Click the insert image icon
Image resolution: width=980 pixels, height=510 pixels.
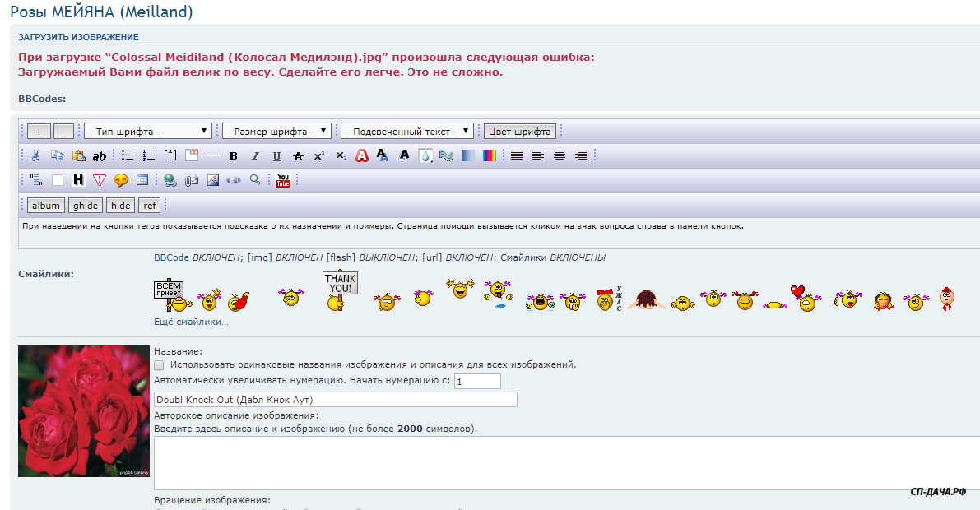coord(212,180)
